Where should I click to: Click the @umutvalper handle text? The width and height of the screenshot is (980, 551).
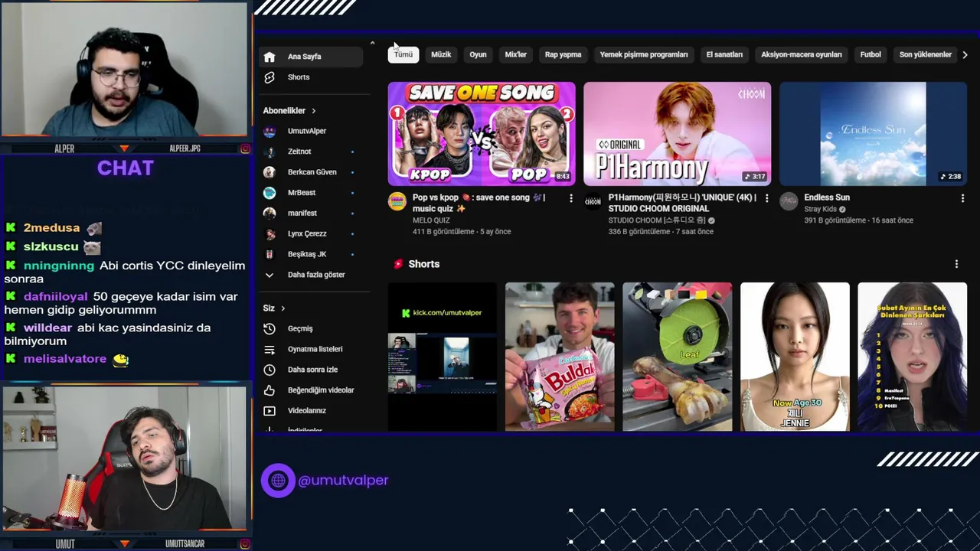click(x=343, y=481)
